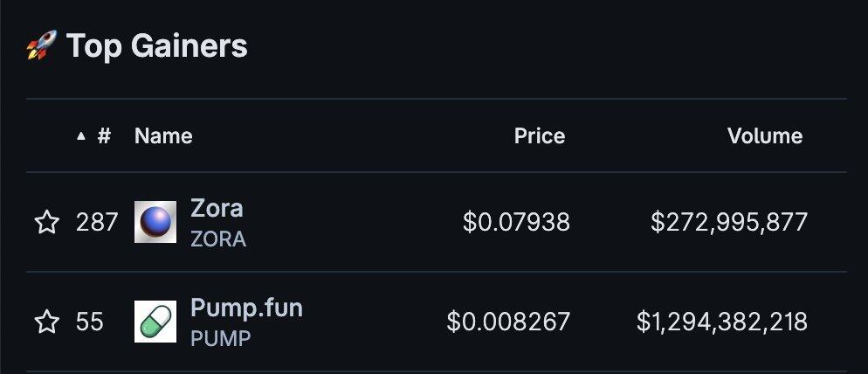868x374 pixels.
Task: Click the ZORA ticker symbol
Action: [218, 239]
